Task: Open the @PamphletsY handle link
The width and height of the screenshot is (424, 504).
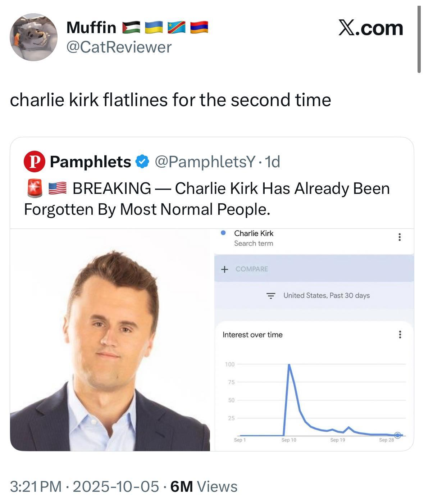Action: coord(205,162)
